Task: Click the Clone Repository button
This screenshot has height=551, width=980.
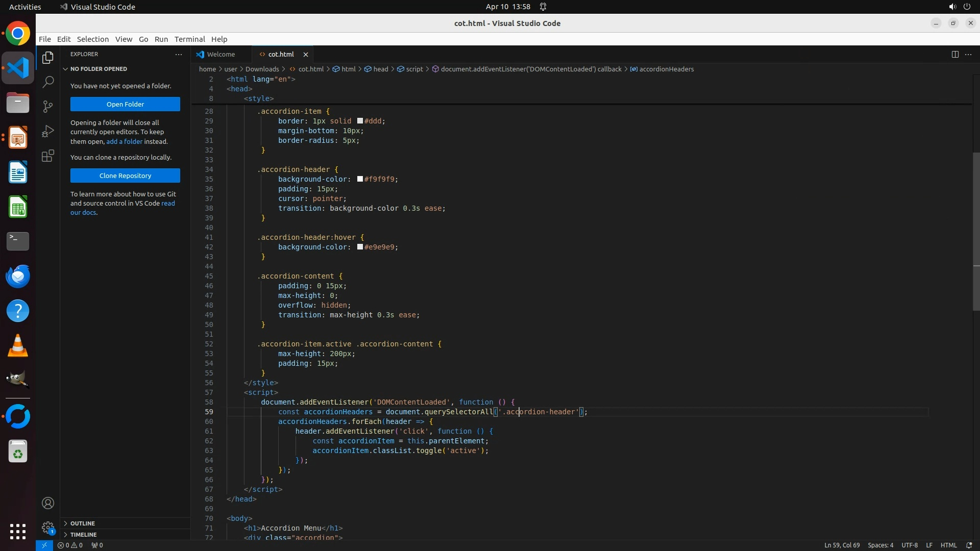Action: [125, 176]
